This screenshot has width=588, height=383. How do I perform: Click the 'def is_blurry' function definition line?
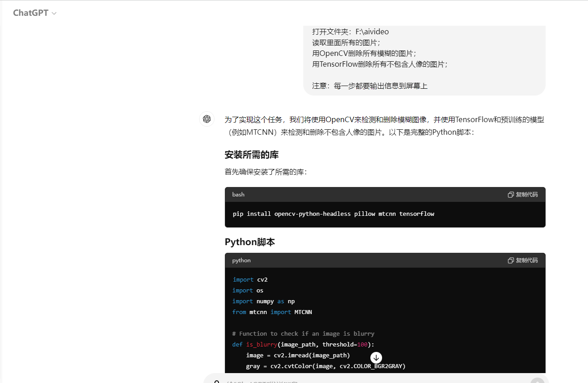303,345
